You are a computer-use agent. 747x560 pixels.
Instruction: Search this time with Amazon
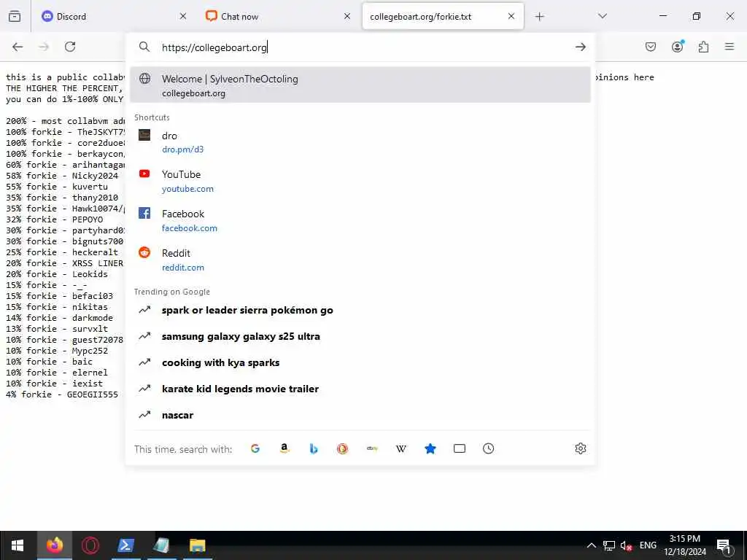285,448
